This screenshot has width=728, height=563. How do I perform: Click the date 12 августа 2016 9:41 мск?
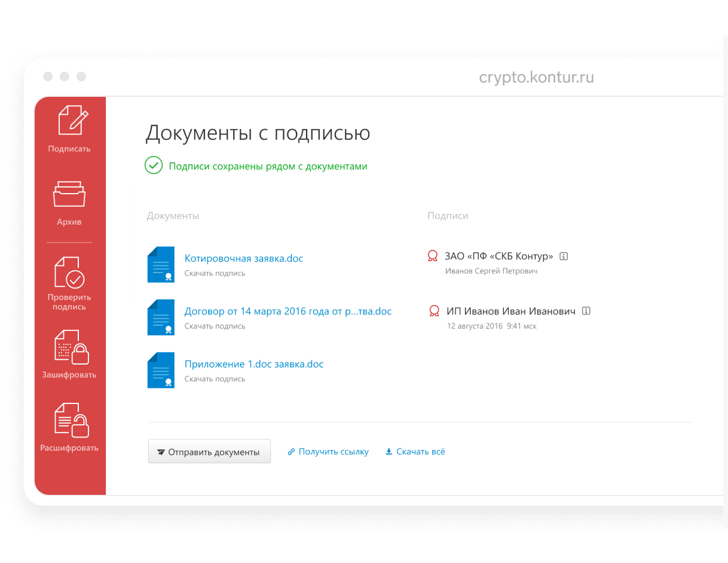pos(492,326)
